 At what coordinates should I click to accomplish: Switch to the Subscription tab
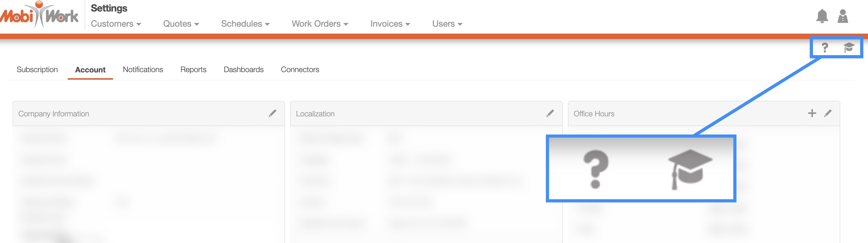(37, 69)
